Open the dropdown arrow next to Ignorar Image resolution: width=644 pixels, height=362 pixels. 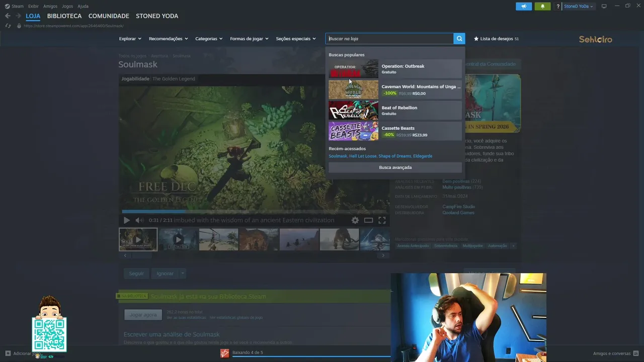[x=183, y=274]
